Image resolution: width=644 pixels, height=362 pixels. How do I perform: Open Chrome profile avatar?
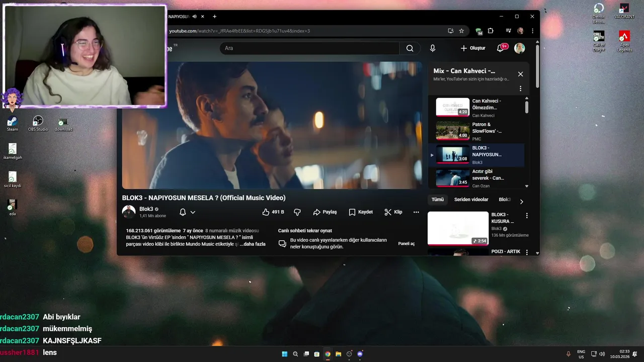click(520, 31)
